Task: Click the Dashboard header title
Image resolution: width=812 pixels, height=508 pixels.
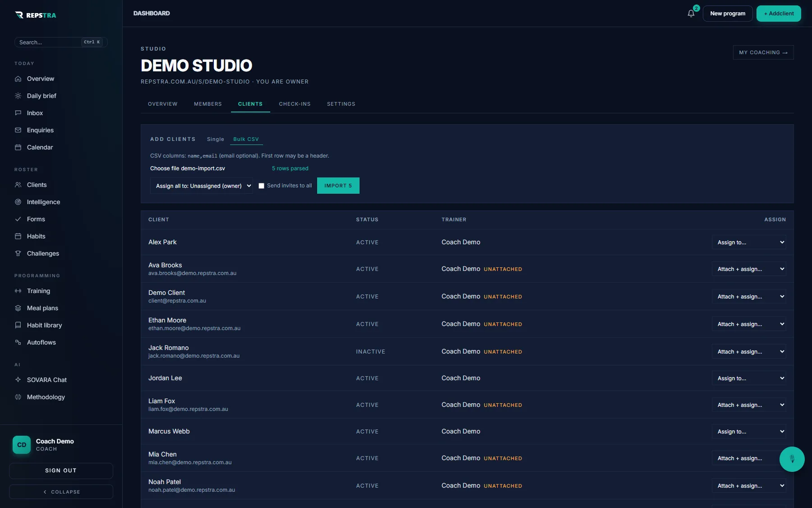Action: 152,14
